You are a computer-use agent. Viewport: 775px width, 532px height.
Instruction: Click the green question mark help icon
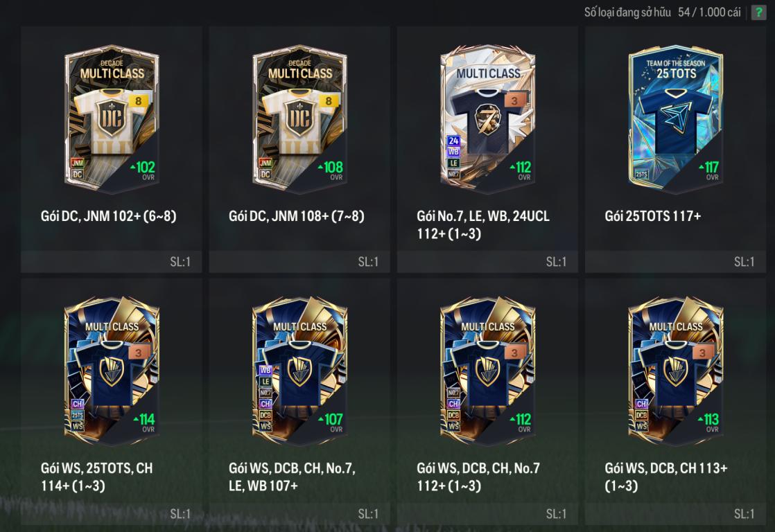coord(758,12)
